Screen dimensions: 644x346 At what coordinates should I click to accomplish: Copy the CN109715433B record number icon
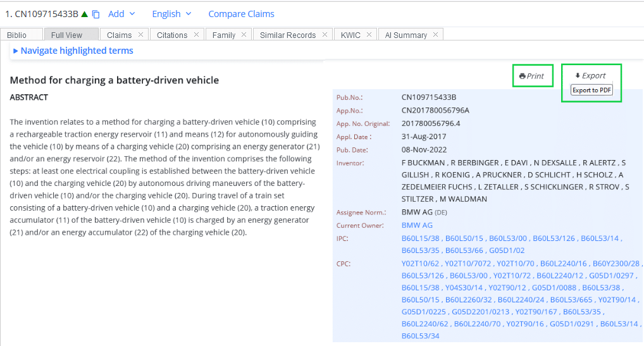tap(96, 15)
